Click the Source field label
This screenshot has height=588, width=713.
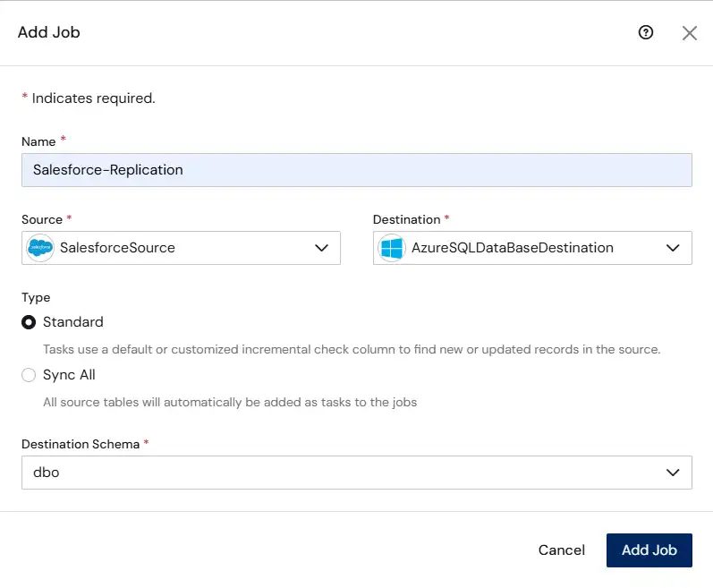point(42,219)
